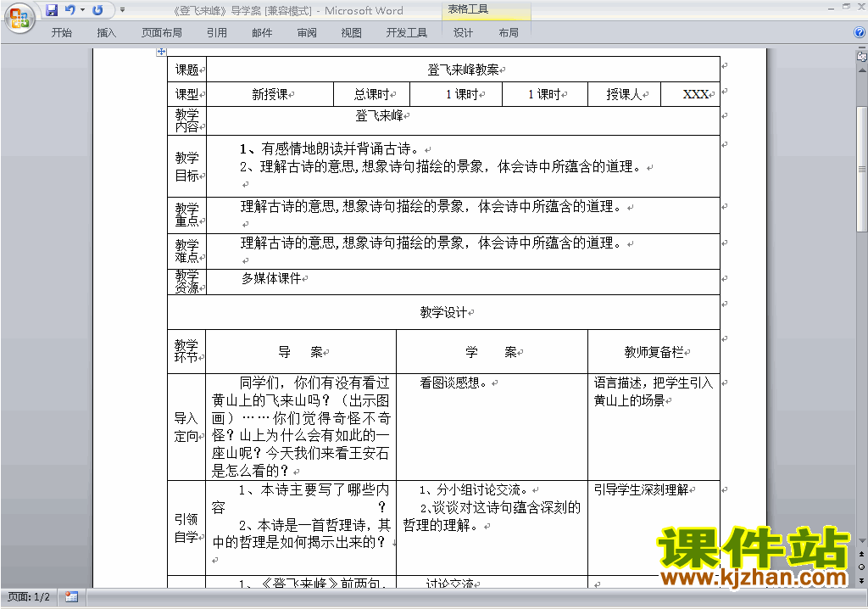Open the 邮件 ribbon tab

(262, 33)
